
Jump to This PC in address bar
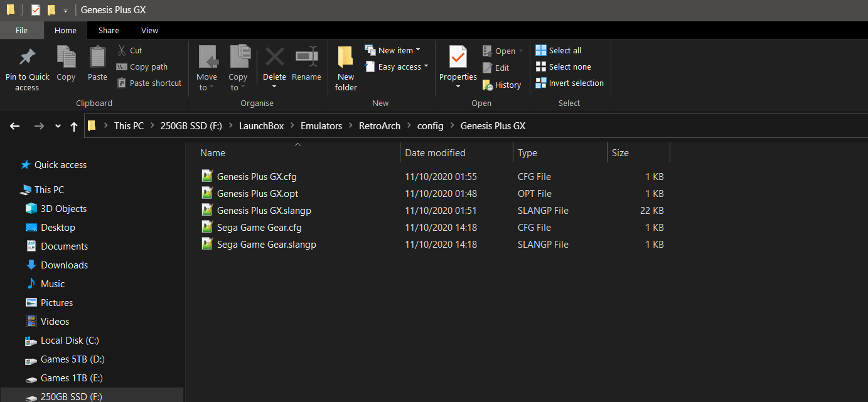click(129, 126)
